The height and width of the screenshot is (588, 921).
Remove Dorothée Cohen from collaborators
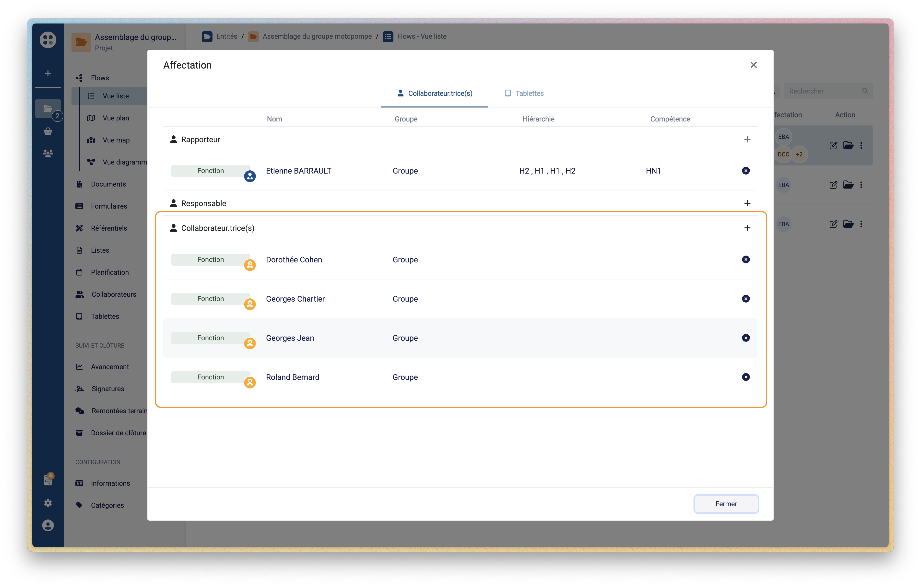pyautogui.click(x=745, y=259)
